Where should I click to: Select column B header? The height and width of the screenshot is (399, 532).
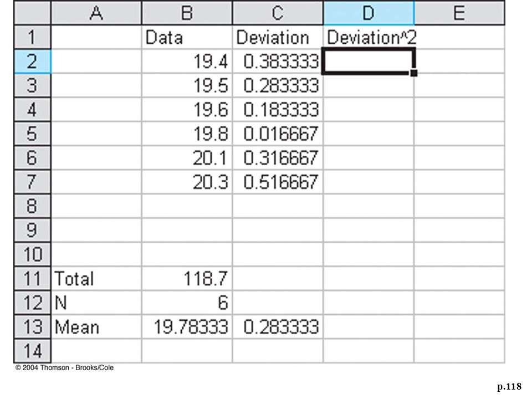pos(187,13)
